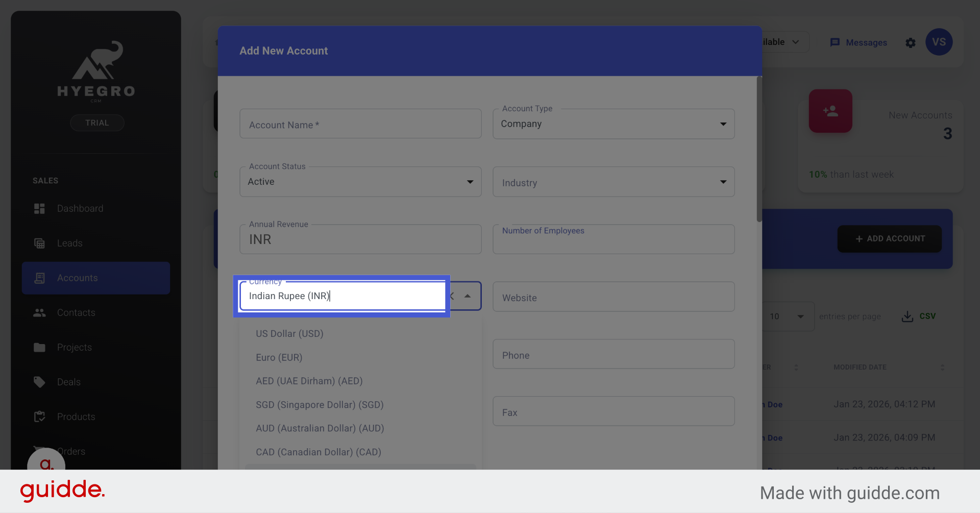Click the Account Name input field
The height and width of the screenshot is (513, 980).
[x=360, y=124]
